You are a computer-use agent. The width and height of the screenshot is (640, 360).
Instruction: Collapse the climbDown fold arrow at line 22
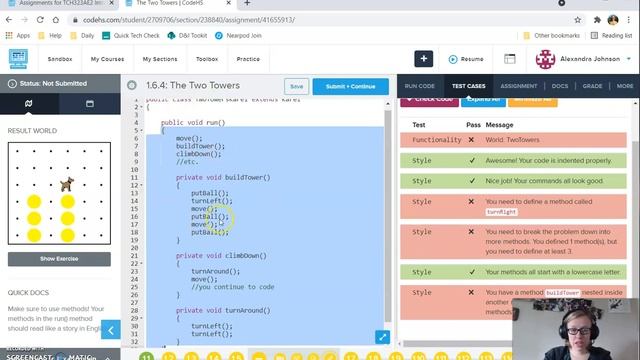(x=141, y=263)
